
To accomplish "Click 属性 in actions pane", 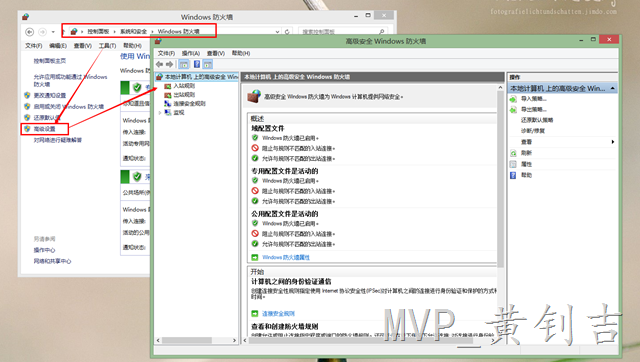I will [x=527, y=164].
